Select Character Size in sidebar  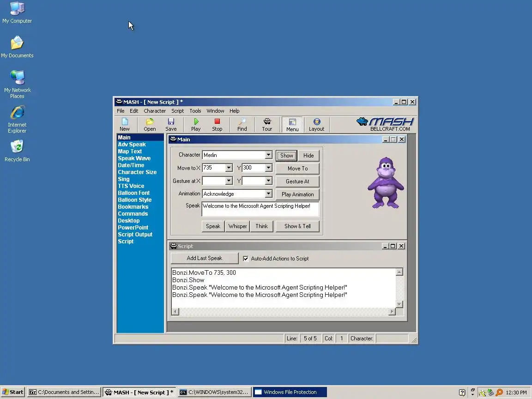[137, 172]
